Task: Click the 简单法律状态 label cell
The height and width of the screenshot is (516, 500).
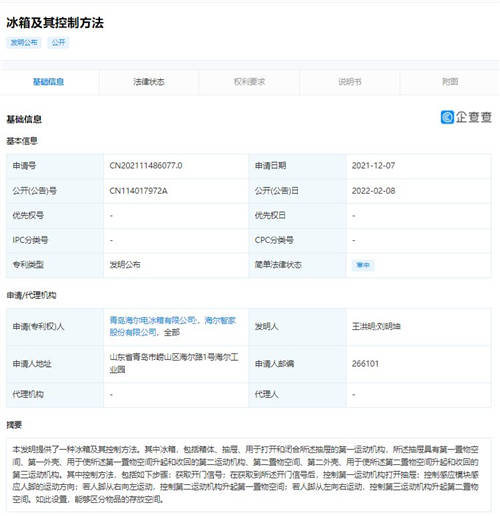Action: (297, 265)
